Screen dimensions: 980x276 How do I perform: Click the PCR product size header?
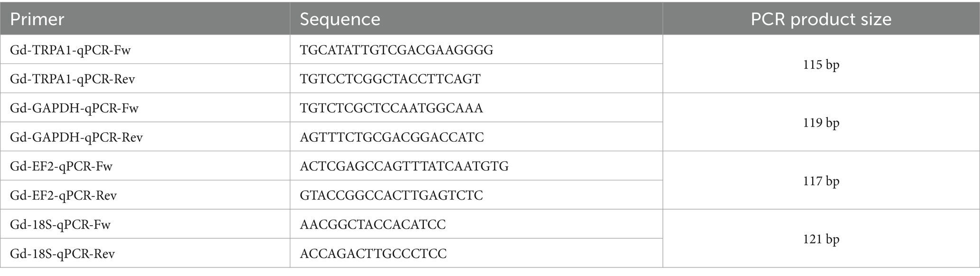[x=821, y=19]
